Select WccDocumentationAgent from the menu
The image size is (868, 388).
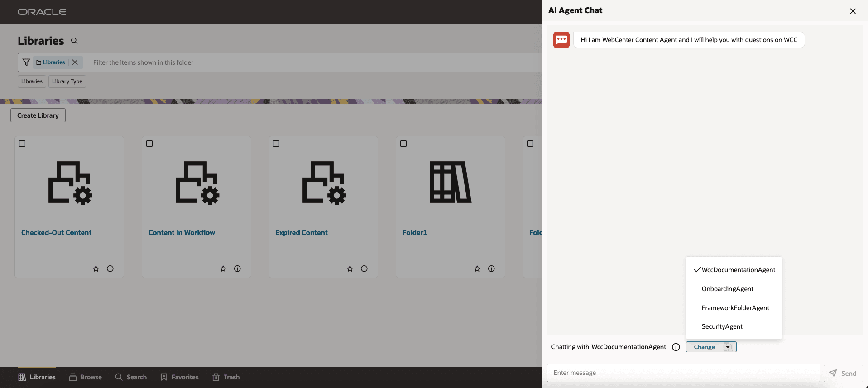(734, 270)
